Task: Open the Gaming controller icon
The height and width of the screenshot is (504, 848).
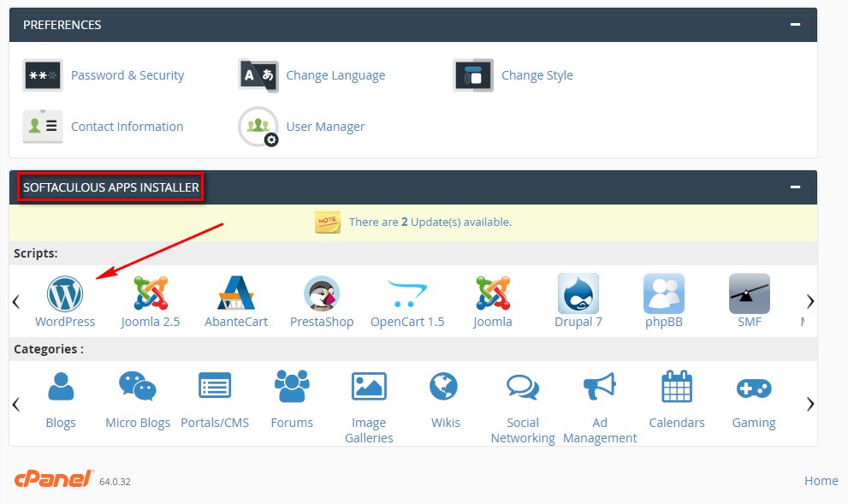Action: 754,388
